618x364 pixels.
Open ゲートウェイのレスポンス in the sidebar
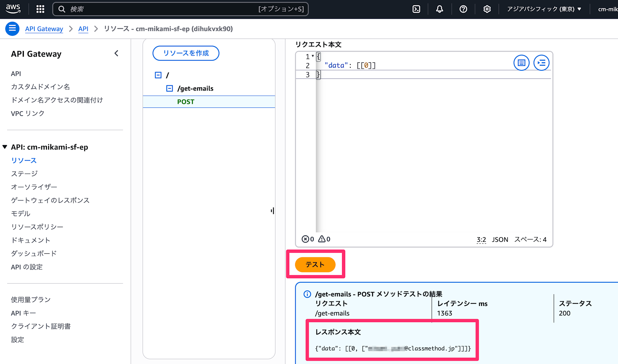click(x=50, y=200)
